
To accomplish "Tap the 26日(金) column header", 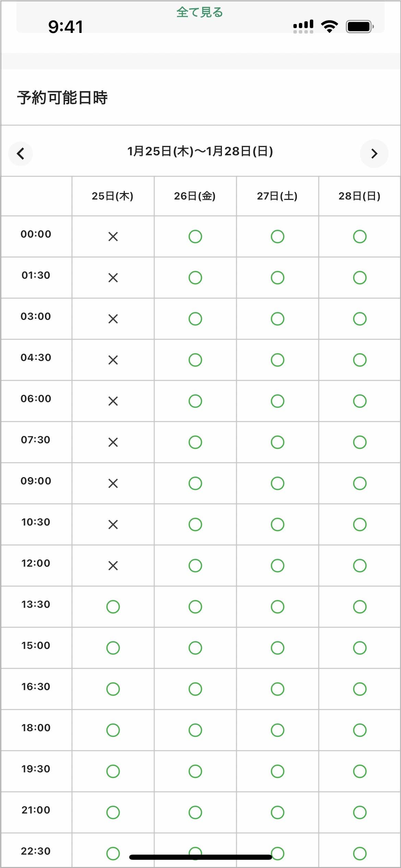I will [x=195, y=196].
